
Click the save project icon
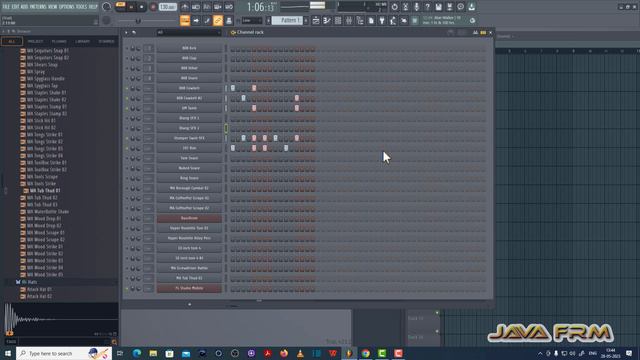(x=438, y=7)
